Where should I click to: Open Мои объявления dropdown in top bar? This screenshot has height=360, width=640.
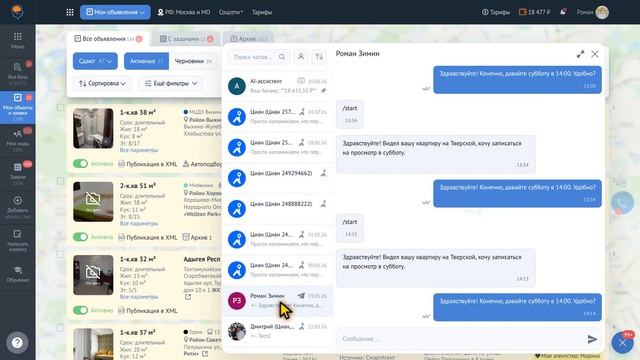click(x=115, y=12)
